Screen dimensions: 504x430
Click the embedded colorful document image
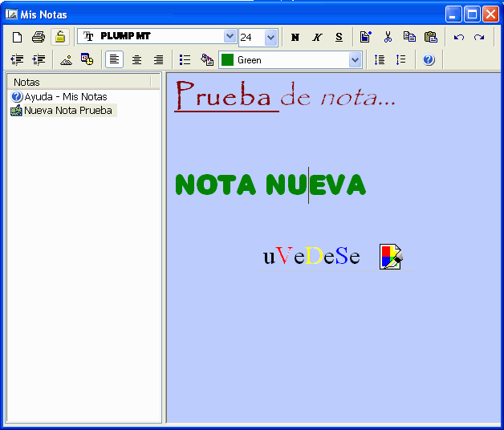tap(391, 257)
